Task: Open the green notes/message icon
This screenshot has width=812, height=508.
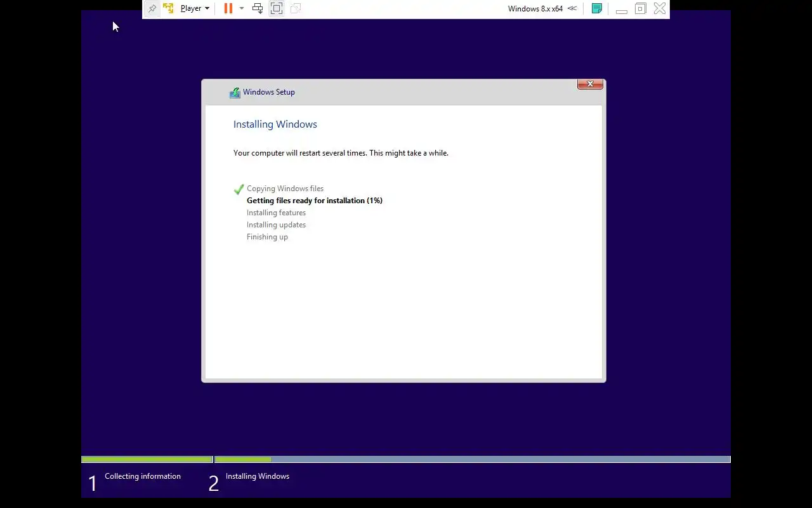Action: (x=596, y=8)
